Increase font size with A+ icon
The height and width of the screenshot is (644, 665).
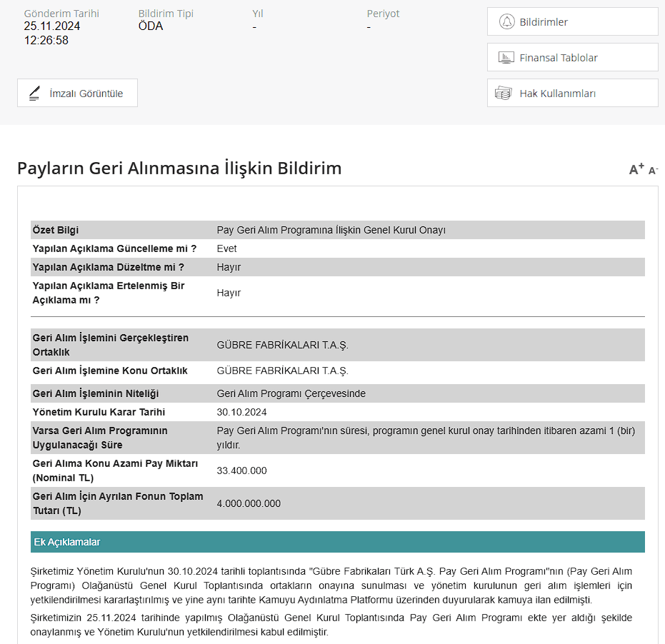636,168
